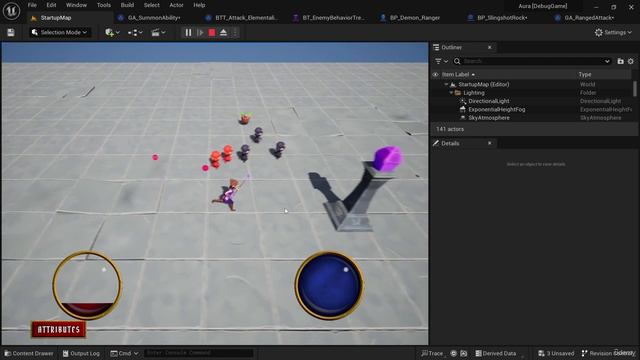Click the console command input field
Image resolution: width=640 pixels, height=360 pixels.
pyautogui.click(x=198, y=353)
